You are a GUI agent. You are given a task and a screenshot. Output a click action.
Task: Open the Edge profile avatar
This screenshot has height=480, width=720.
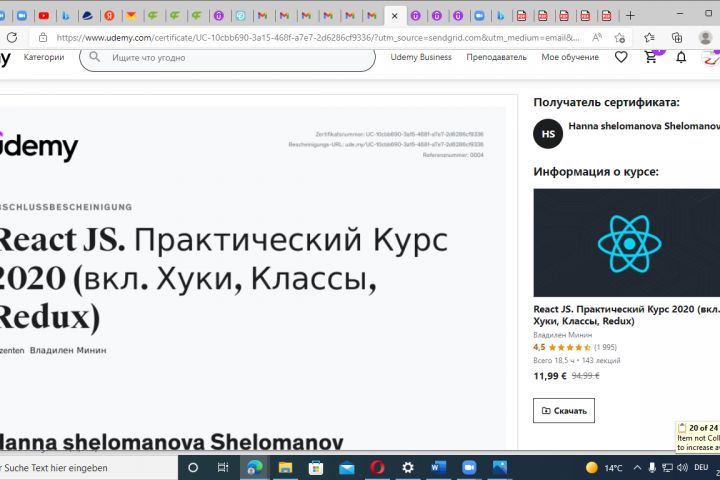tap(705, 37)
